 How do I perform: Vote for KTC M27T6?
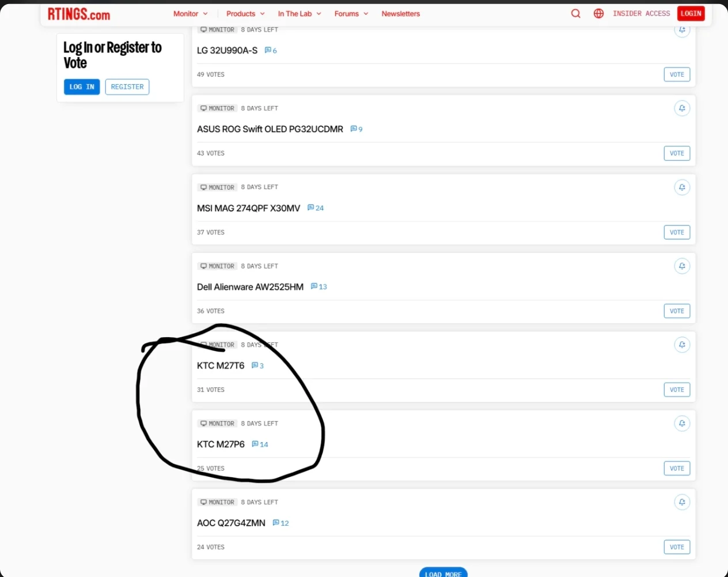677,390
